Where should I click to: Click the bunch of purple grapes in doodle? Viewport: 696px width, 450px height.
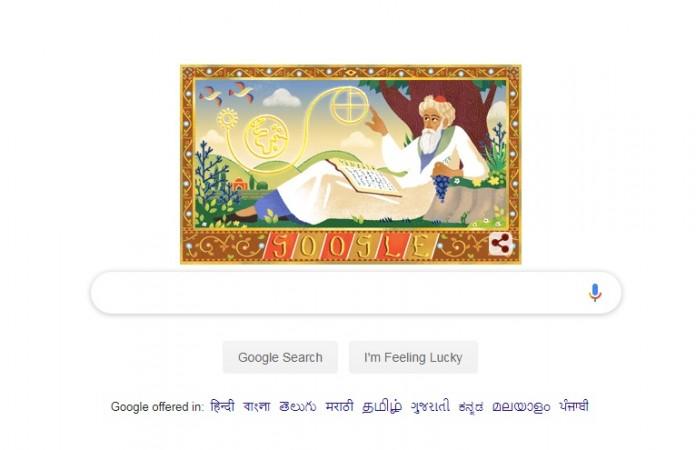click(x=441, y=187)
